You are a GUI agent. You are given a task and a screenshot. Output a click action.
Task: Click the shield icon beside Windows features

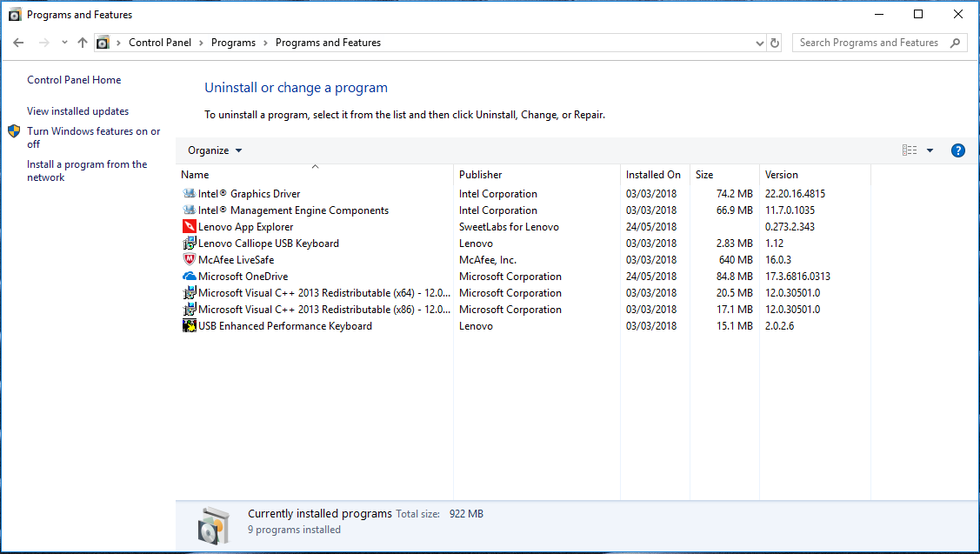pos(14,131)
